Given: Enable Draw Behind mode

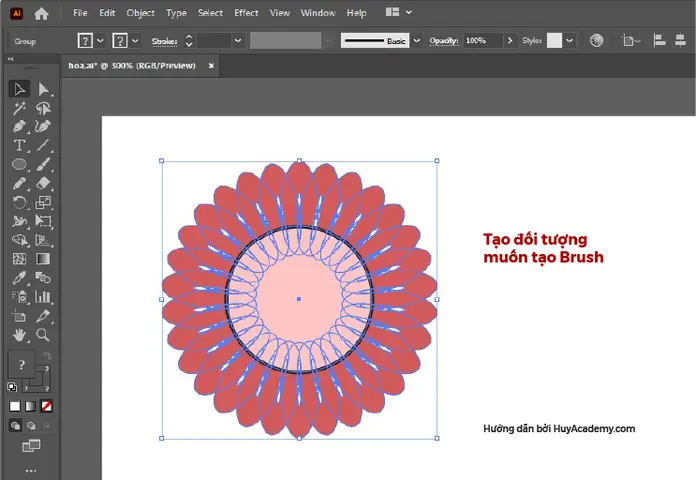Looking at the screenshot, I should click(31, 425).
